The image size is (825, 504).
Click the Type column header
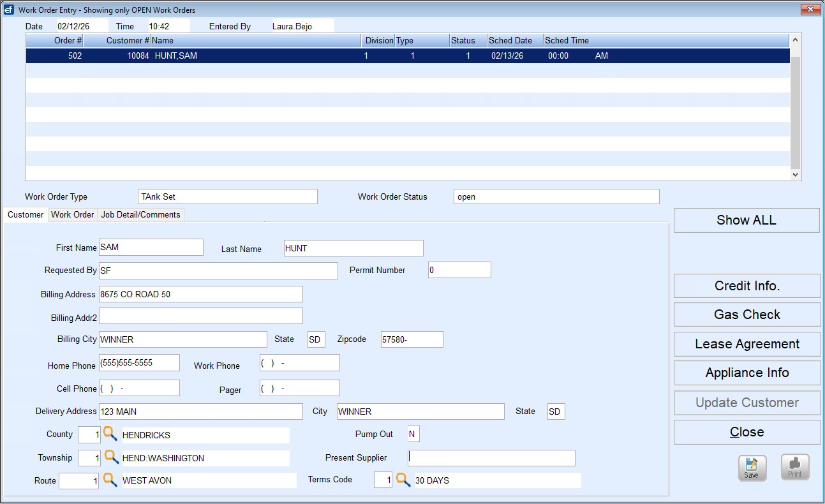(x=422, y=41)
